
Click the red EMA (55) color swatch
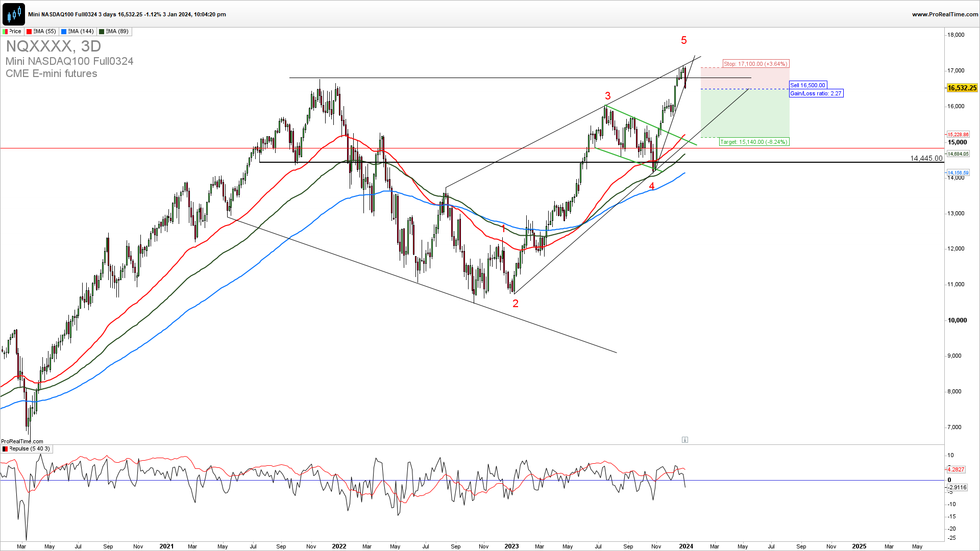[x=29, y=32]
